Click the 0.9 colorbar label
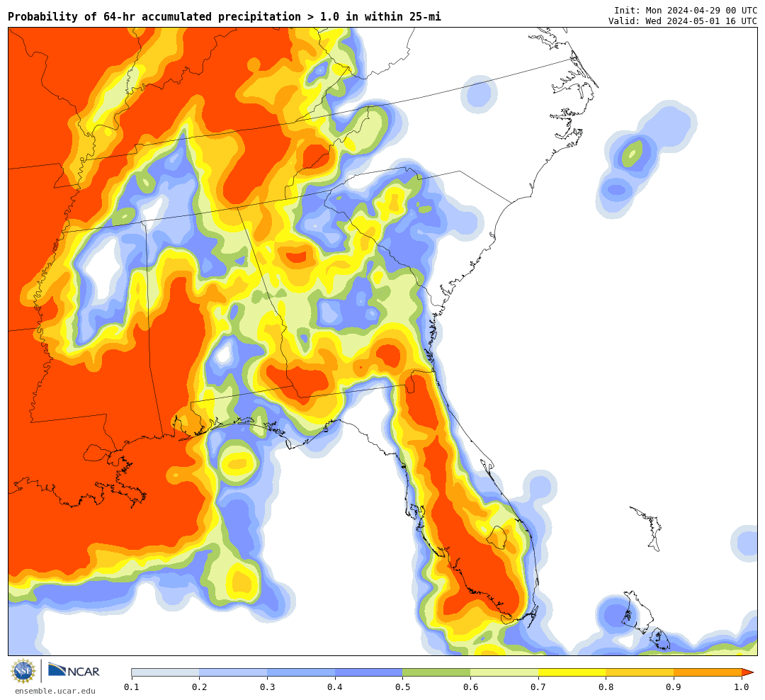765x700 pixels. pos(674,687)
